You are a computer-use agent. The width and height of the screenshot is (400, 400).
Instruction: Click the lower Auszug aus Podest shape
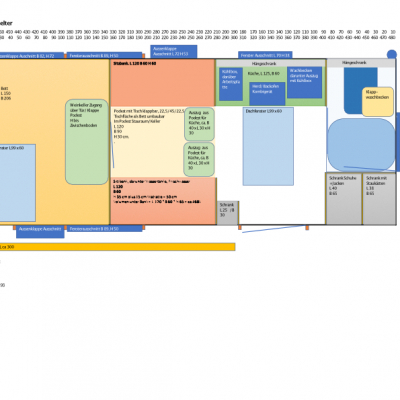click(199, 159)
